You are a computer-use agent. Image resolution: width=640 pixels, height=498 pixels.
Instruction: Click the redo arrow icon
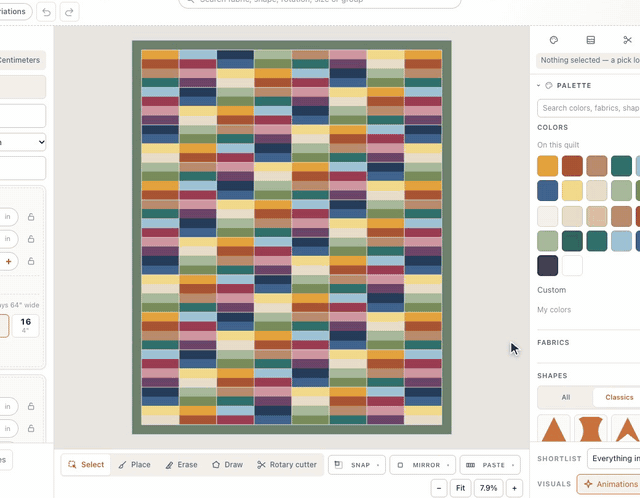(69, 12)
